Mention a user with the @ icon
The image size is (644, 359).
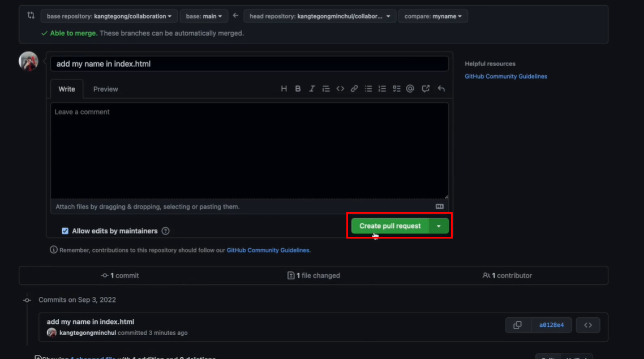(x=410, y=89)
